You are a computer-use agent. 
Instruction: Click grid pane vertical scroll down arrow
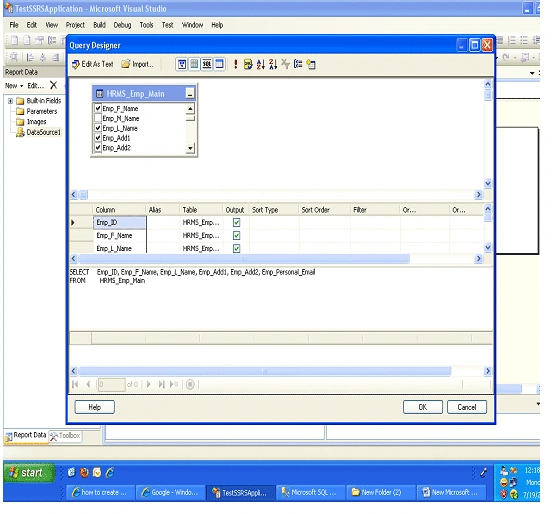coord(488,247)
